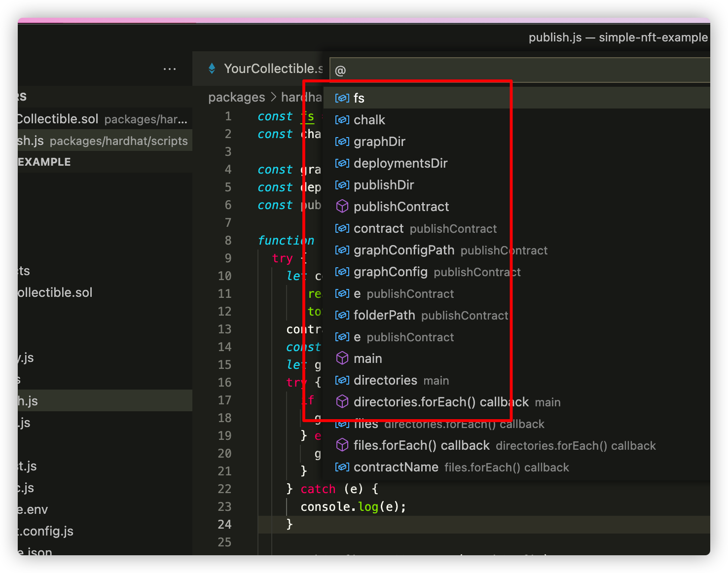Select Collectible.sol in the sidebar
Viewport: 728px width, 573px height.
click(59, 119)
